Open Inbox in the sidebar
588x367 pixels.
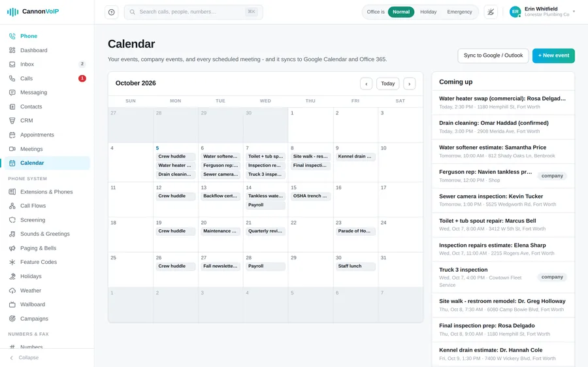[x=47, y=64]
